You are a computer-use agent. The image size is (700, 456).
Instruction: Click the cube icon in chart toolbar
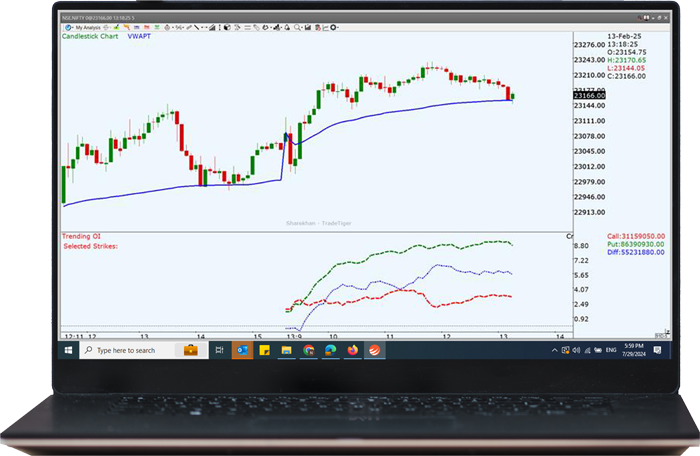pos(227,28)
